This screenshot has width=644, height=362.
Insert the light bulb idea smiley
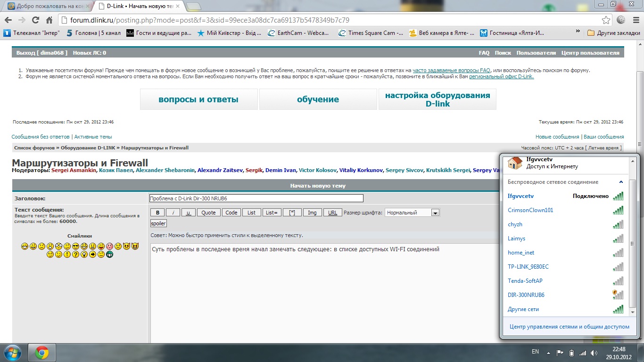point(84,255)
